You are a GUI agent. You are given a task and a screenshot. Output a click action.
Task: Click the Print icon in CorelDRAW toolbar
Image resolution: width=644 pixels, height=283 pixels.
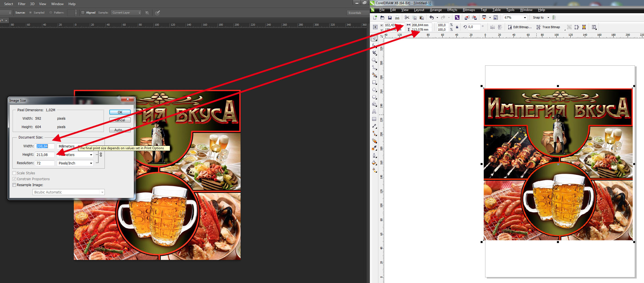pos(397,17)
